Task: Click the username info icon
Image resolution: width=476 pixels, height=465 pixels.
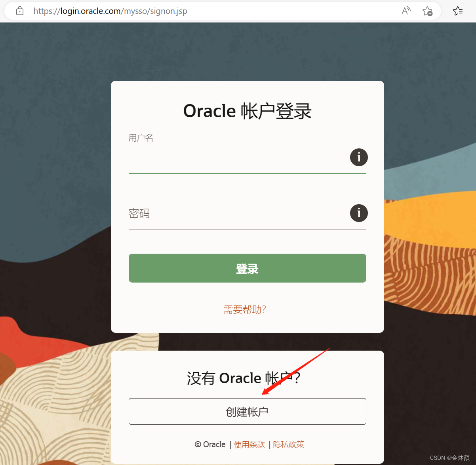Action: (x=359, y=157)
